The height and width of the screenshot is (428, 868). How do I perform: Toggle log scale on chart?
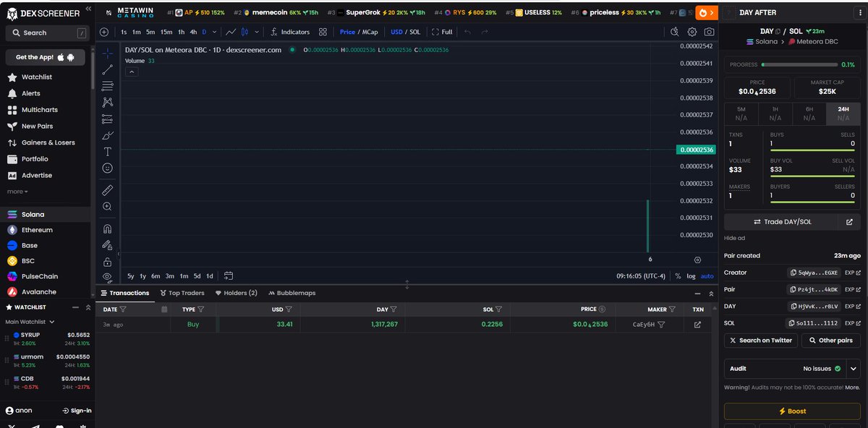click(691, 276)
